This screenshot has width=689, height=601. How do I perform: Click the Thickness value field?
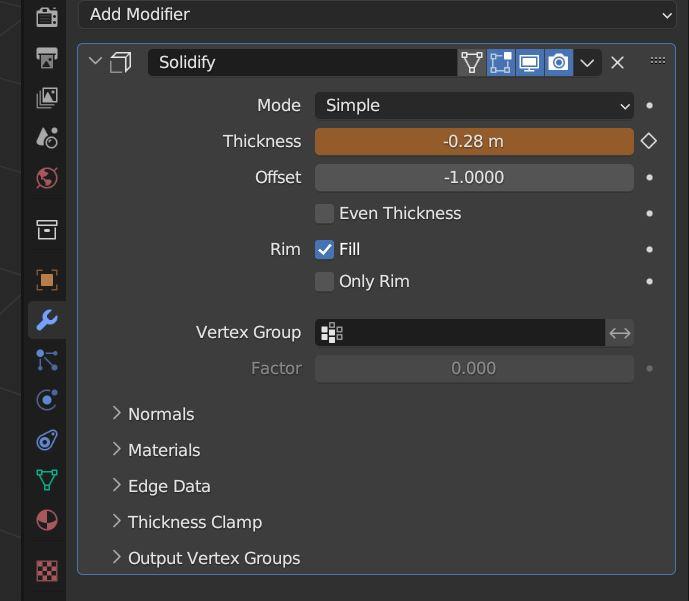474,141
